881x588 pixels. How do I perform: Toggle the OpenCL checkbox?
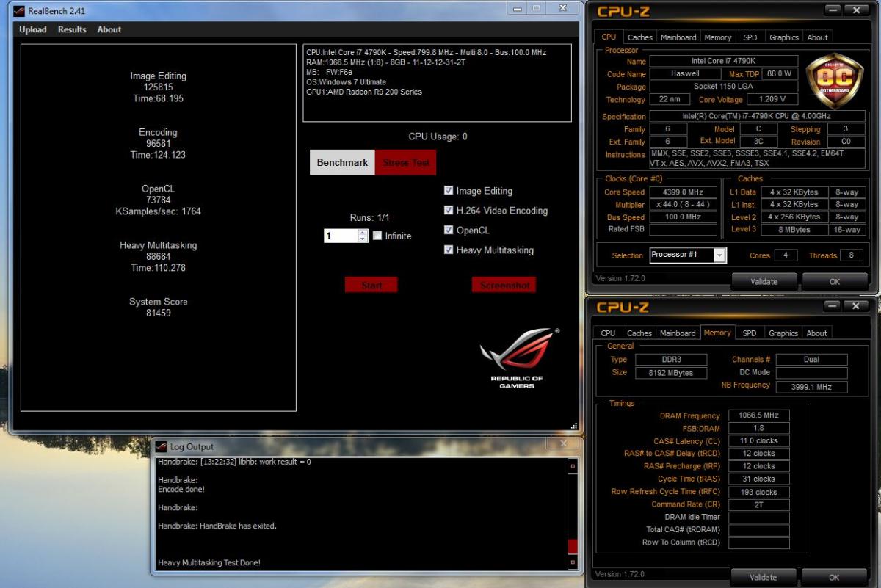[449, 231]
